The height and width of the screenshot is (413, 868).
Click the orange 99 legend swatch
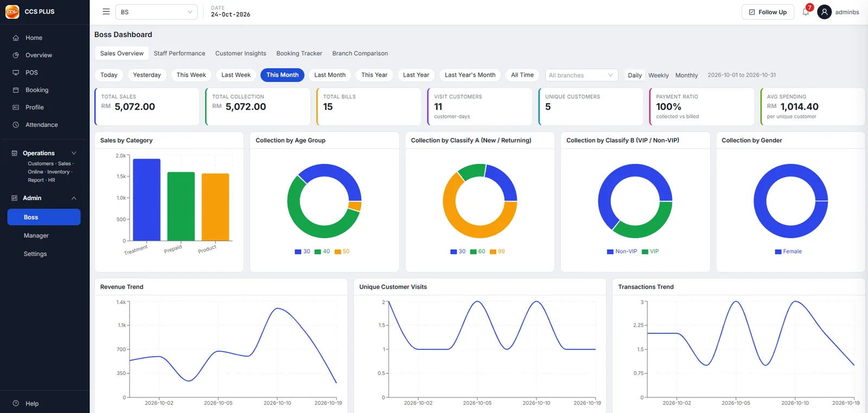493,252
